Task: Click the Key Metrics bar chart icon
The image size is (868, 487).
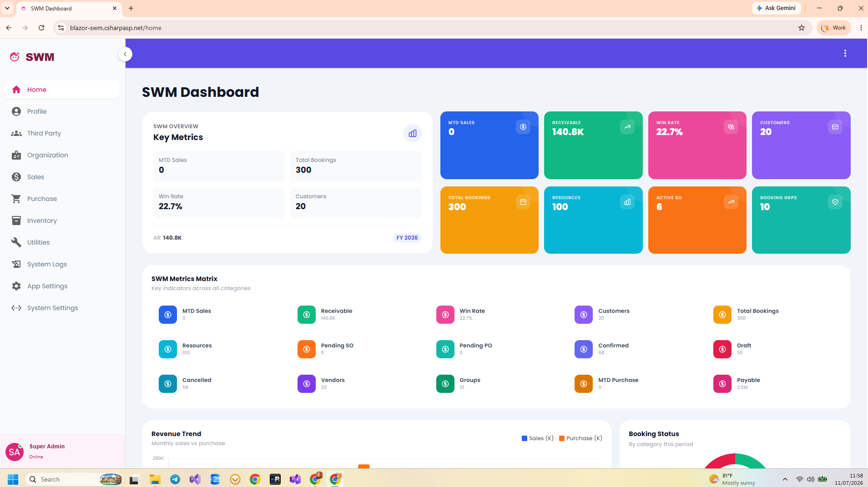Action: click(413, 133)
